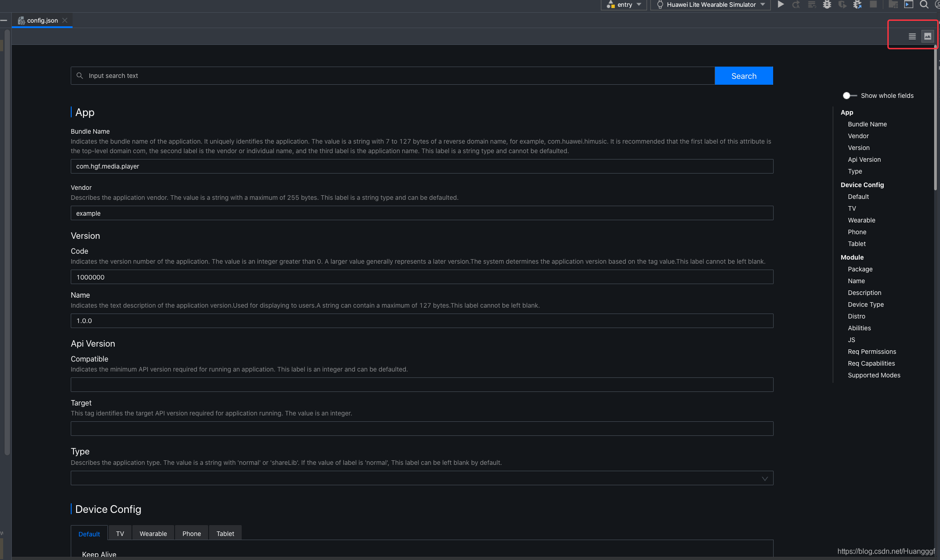Image resolution: width=940 pixels, height=560 pixels.
Task: Click the project structure folder icon
Action: point(893,5)
